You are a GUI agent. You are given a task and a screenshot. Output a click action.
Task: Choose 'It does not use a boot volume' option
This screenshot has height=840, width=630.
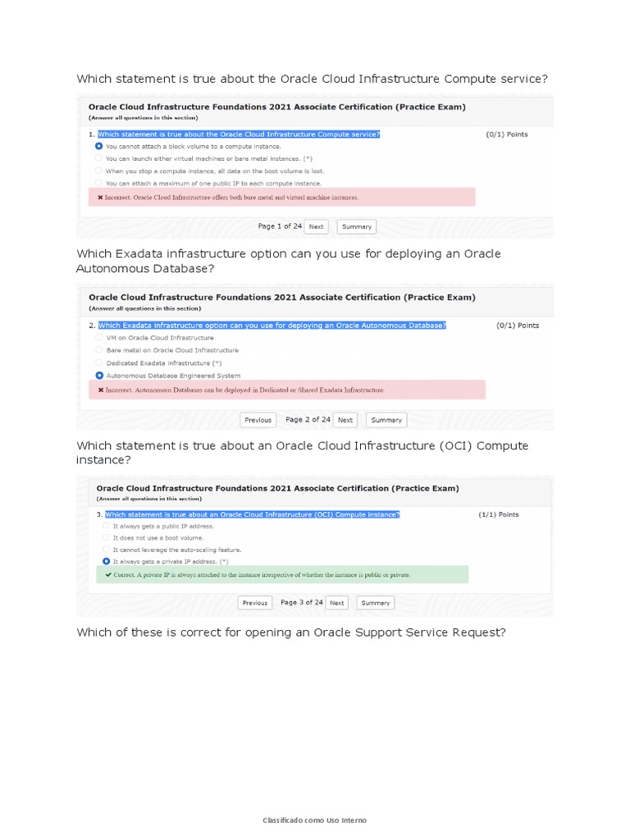click(106, 538)
